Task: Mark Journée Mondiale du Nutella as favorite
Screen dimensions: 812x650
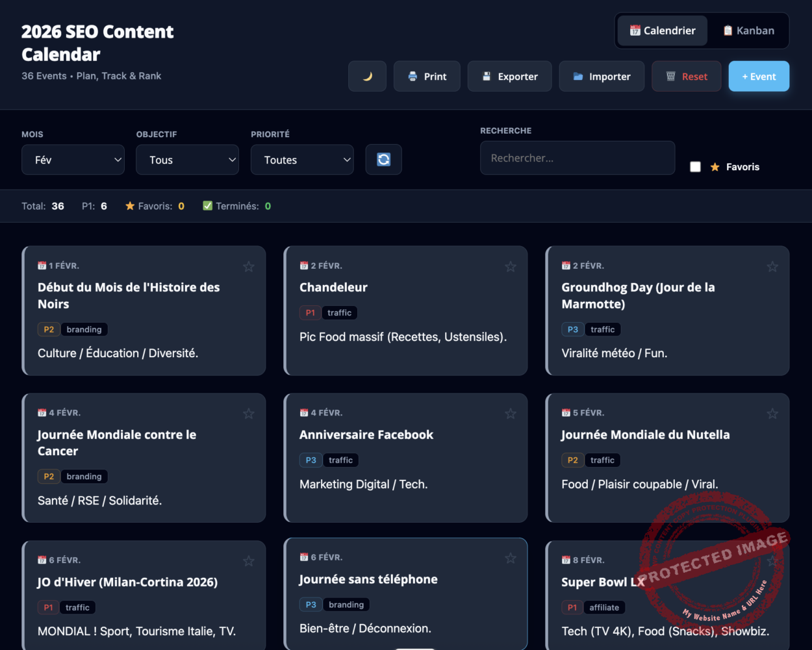Action: 772,414
